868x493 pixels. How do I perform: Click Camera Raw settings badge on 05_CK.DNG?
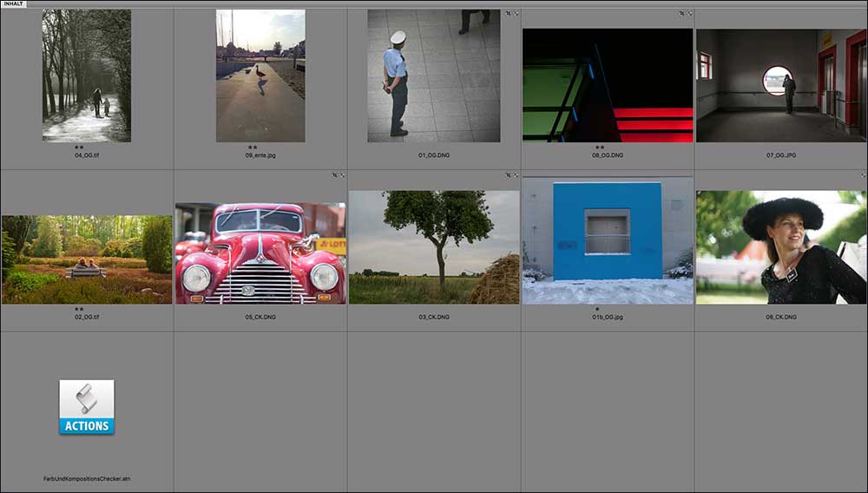[x=342, y=174]
